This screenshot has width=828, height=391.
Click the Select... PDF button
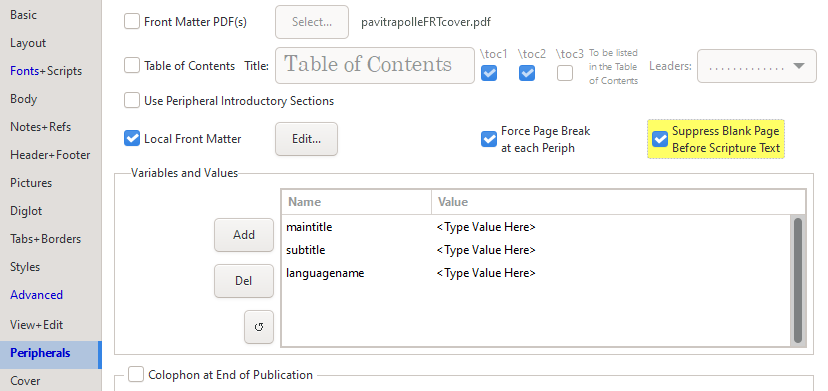(312, 22)
